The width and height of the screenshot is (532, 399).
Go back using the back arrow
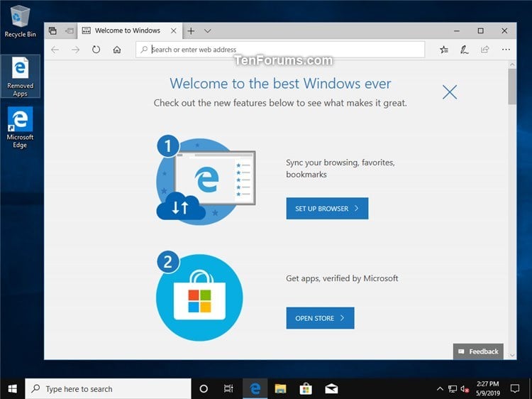coord(55,50)
